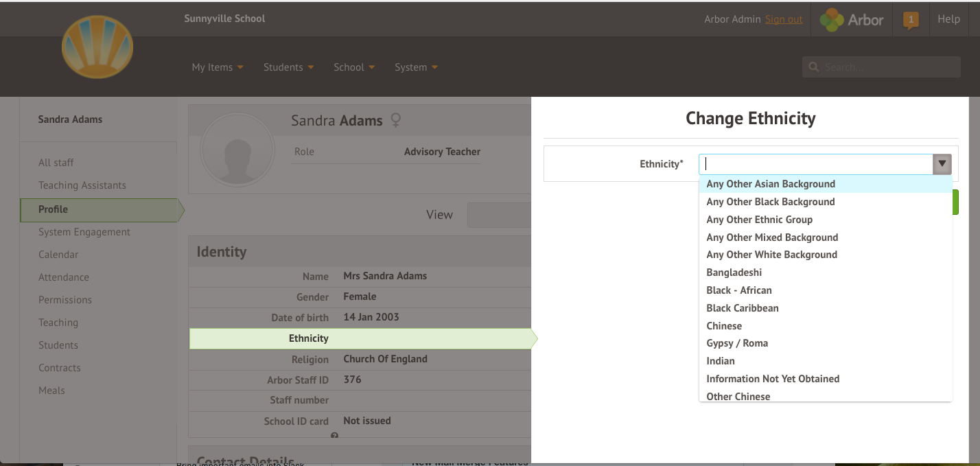Click the Ethnicity text input field
Viewport: 980px width, 466px height.
(x=815, y=164)
